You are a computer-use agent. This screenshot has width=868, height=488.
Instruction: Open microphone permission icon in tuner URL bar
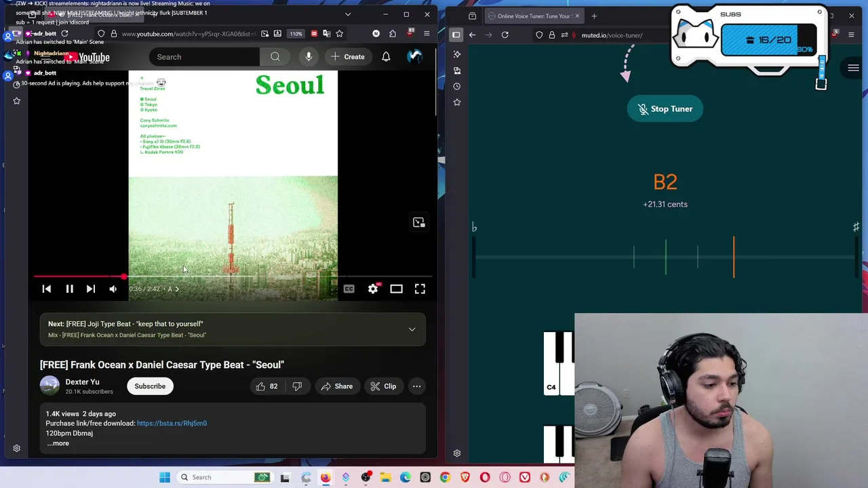pyautogui.click(x=574, y=35)
